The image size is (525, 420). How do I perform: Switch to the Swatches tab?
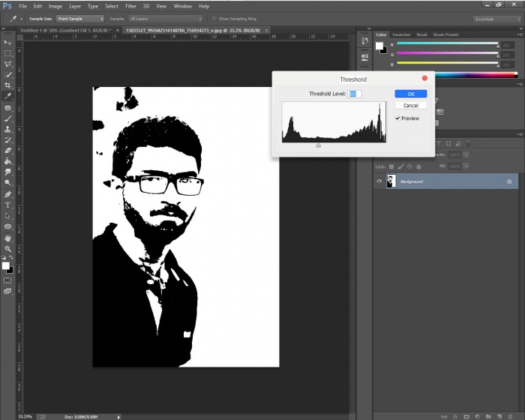click(401, 34)
